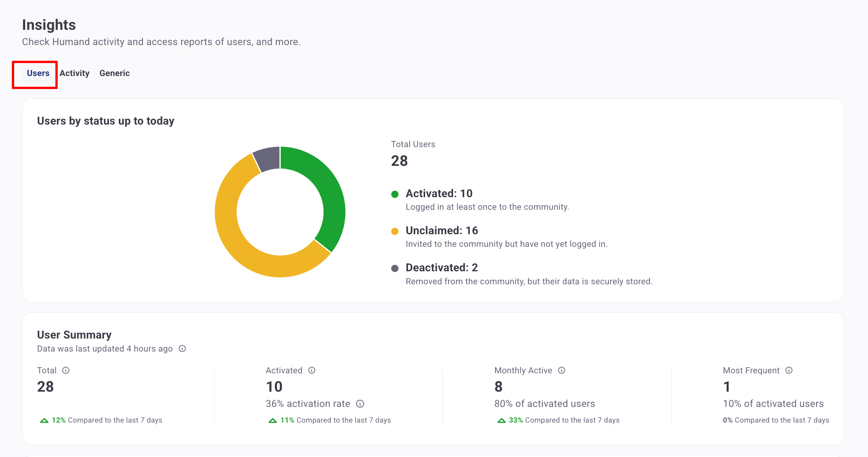Click the Total Users count 28
The height and width of the screenshot is (457, 868).
(x=399, y=161)
